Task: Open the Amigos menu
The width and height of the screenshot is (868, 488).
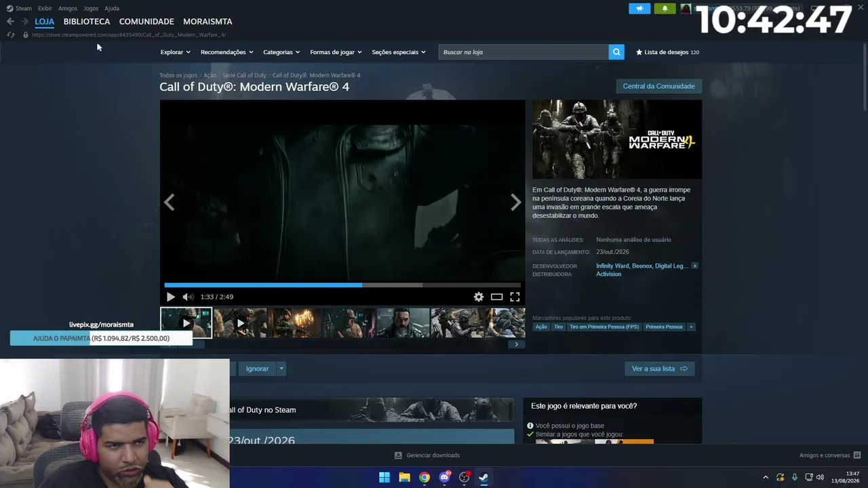Action: click(68, 8)
